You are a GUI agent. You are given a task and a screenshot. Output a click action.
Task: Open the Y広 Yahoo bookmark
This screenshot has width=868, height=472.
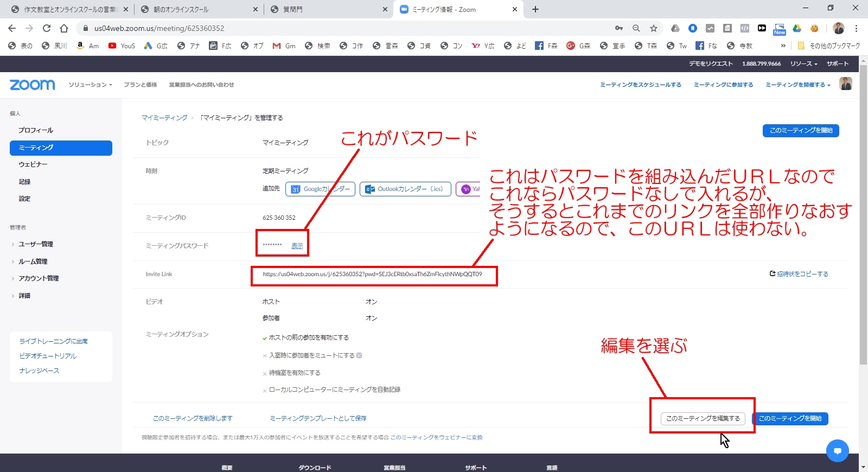pos(483,46)
